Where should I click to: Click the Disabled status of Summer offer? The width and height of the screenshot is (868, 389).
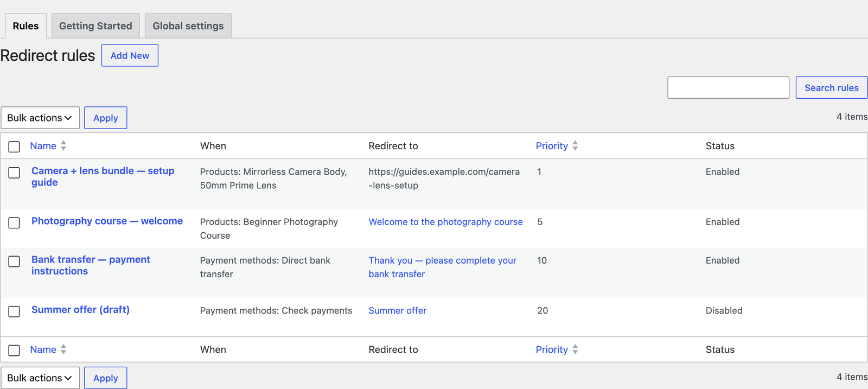(x=724, y=311)
